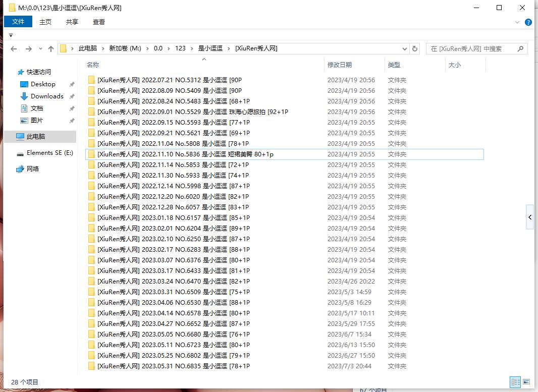Switch to large icons view in status bar
Screen dimensions: 538x392
tap(526, 382)
